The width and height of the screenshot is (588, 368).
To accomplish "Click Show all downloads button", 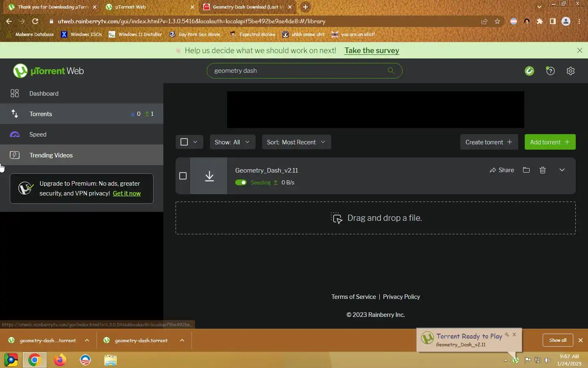I will coord(557,340).
